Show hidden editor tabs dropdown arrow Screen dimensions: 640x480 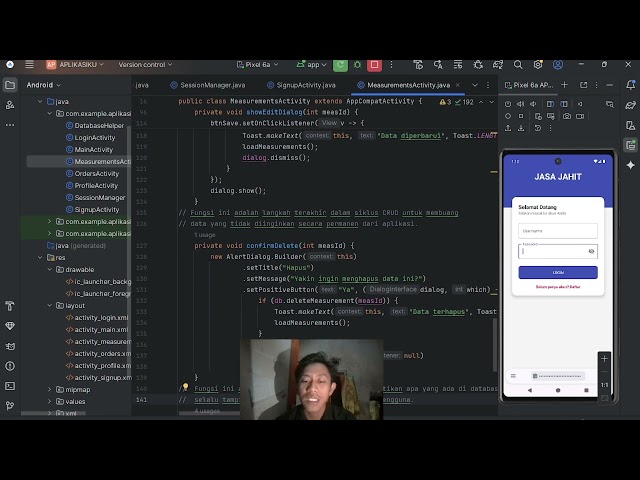[x=475, y=85]
